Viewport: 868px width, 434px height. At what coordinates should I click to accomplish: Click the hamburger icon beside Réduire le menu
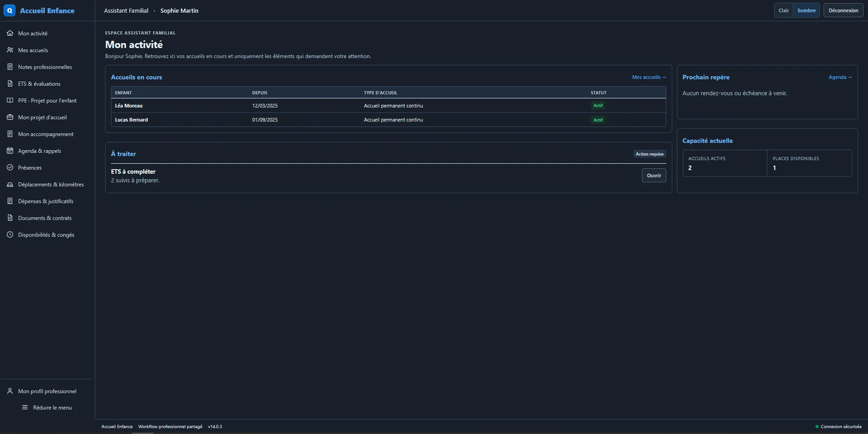click(25, 407)
